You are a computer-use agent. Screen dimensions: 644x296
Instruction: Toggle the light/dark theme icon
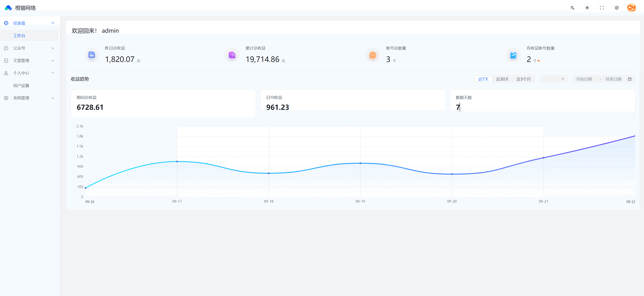pos(587,8)
